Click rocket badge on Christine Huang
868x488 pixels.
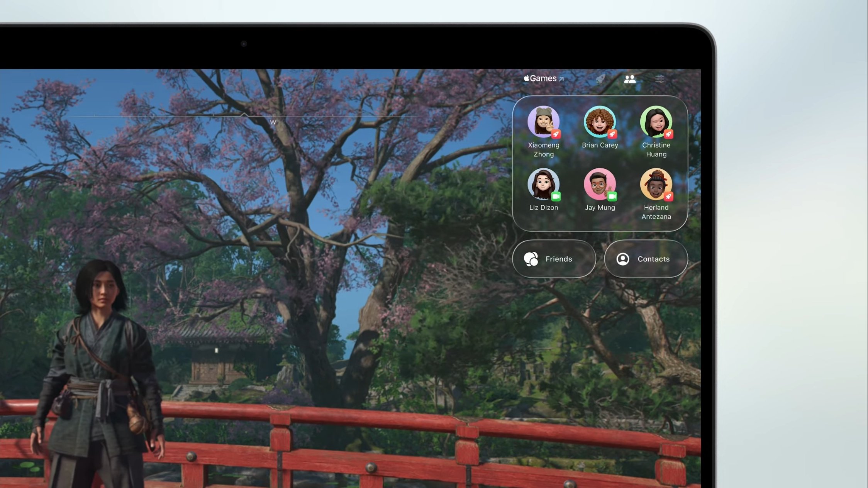[x=668, y=134]
